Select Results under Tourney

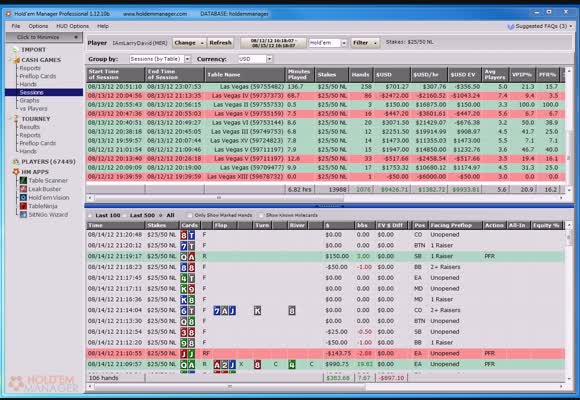tap(30, 127)
